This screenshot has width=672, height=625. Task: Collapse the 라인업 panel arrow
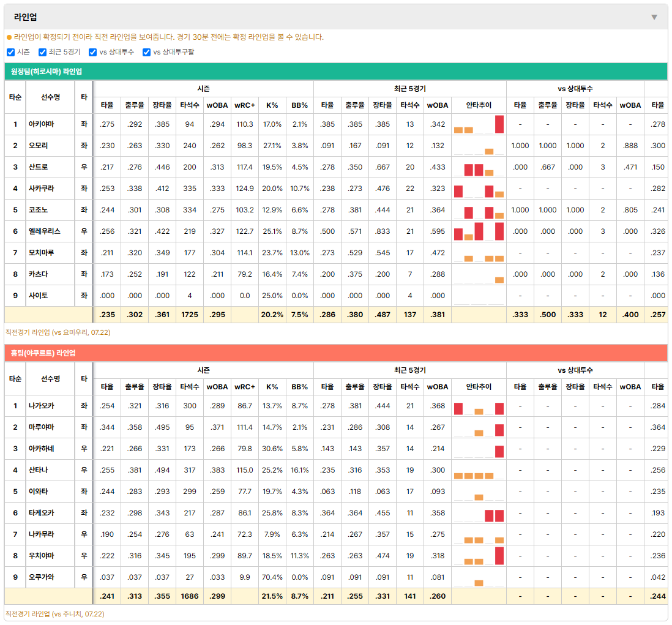654,17
